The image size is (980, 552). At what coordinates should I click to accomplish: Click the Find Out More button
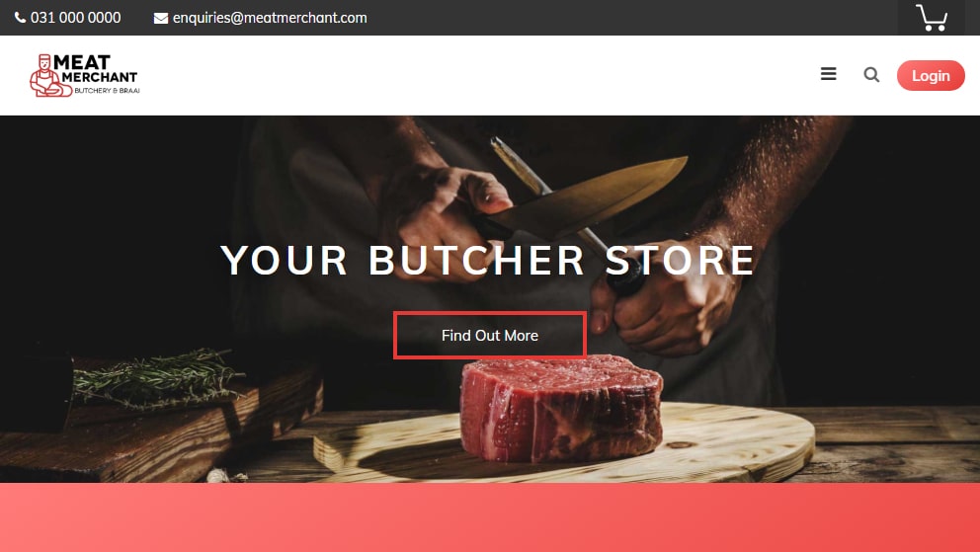coord(490,336)
